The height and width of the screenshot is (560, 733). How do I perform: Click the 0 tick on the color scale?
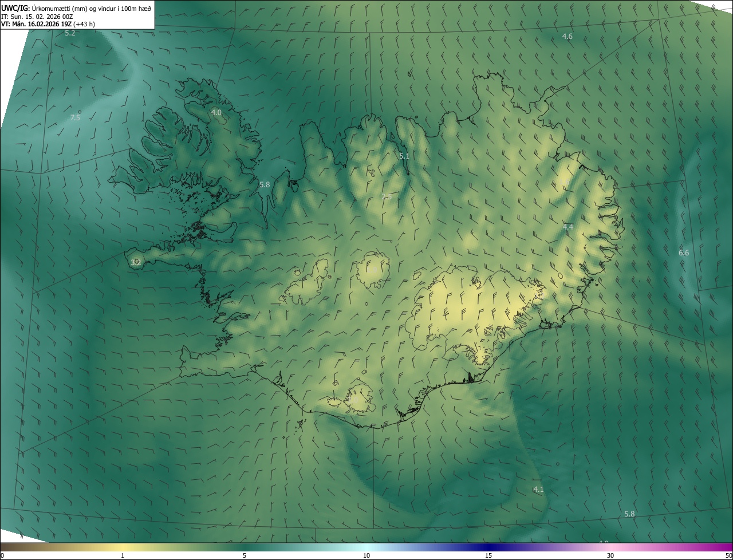pos(2,555)
